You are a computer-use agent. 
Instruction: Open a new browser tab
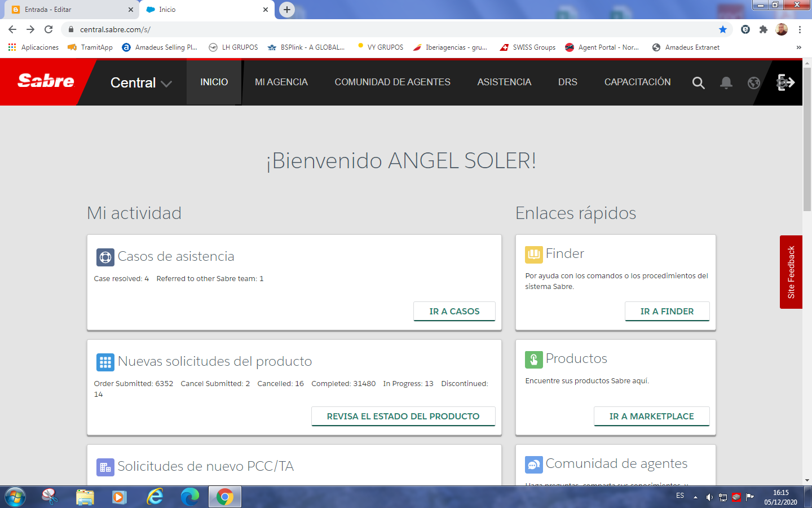pyautogui.click(x=287, y=10)
